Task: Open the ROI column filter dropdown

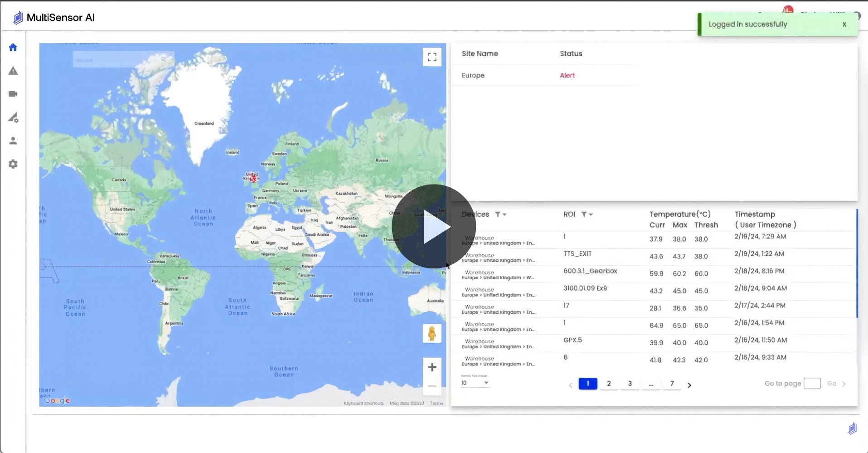Action: (587, 214)
